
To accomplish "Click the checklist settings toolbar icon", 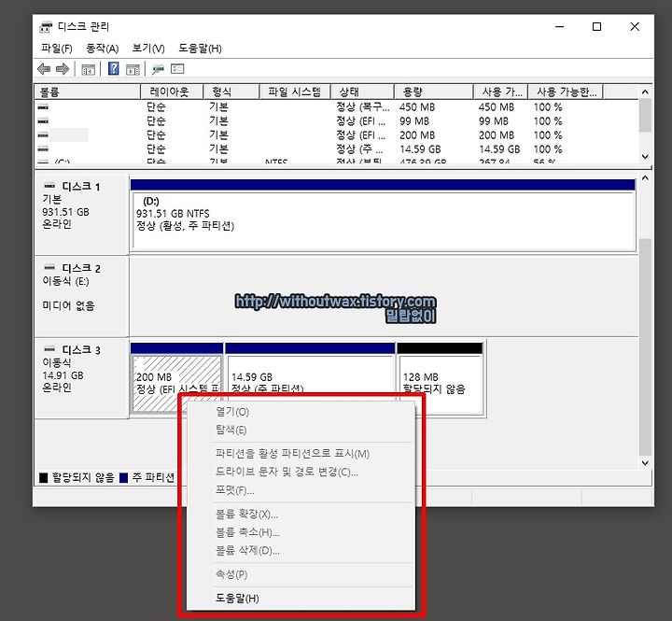I will pos(177,68).
